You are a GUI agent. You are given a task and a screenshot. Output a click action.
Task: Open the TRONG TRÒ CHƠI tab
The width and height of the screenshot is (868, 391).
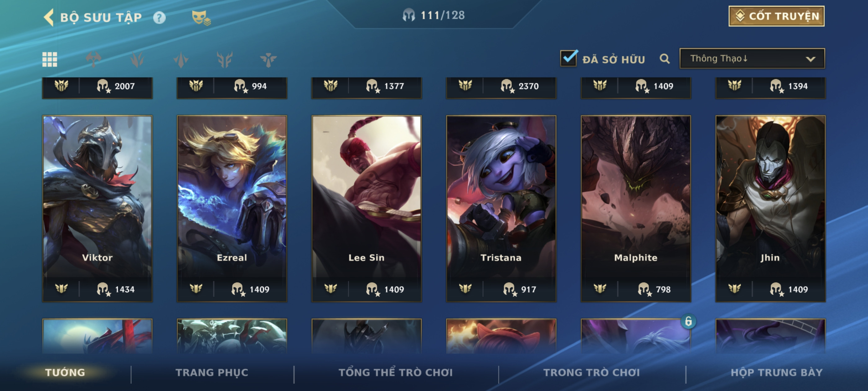(x=591, y=372)
